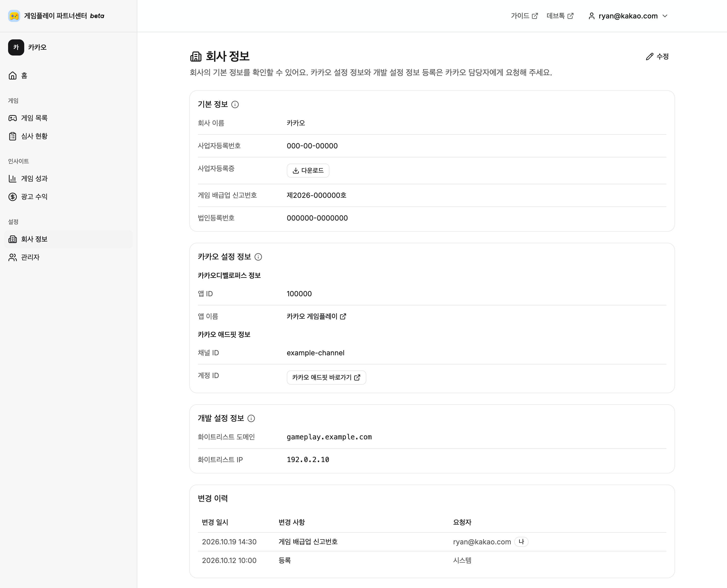Click the 등록 change entry
Image resolution: width=727 pixels, height=588 pixels.
click(x=284, y=560)
